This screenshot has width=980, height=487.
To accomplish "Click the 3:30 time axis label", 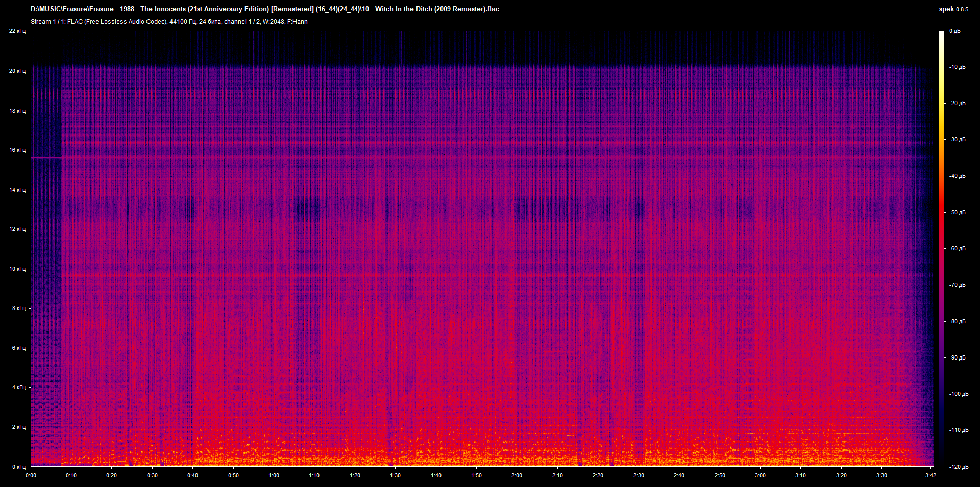I will (x=881, y=475).
